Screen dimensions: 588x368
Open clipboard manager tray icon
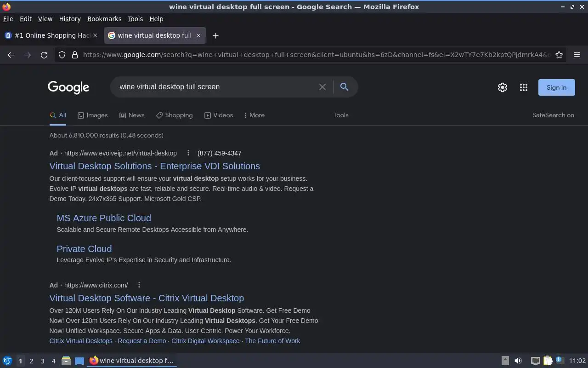point(548,361)
